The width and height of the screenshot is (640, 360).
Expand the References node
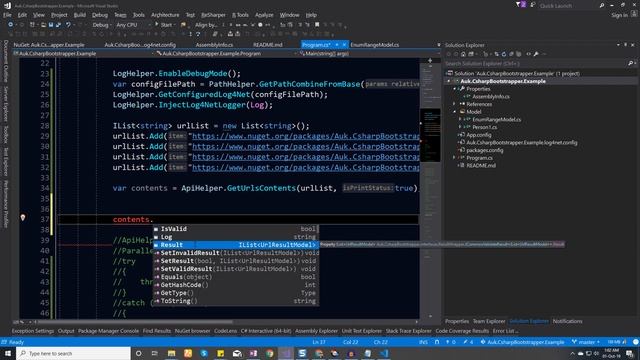point(455,104)
